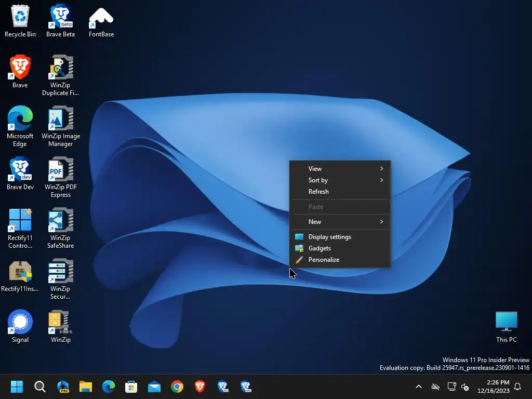Image resolution: width=532 pixels, height=399 pixels.
Task: Expand the View submenu
Action: click(x=340, y=169)
